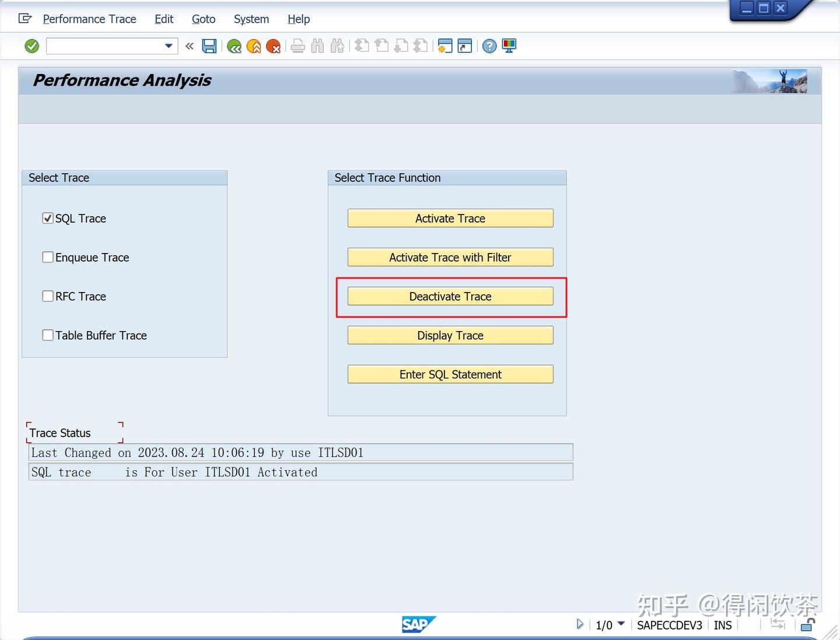Open the status bar session info dropdown
840x640 pixels.
click(621, 624)
